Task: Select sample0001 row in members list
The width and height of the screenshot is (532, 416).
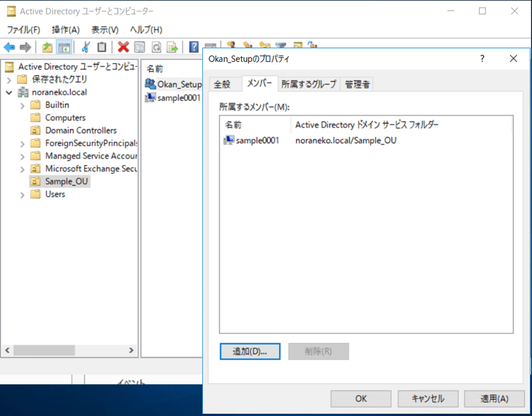Action: click(x=366, y=140)
